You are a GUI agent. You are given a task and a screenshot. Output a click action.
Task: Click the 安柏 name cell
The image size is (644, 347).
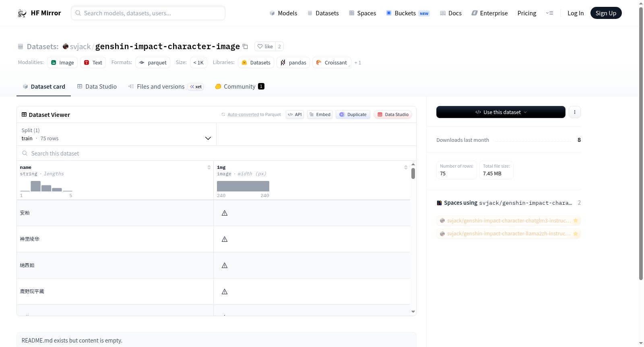coord(115,213)
